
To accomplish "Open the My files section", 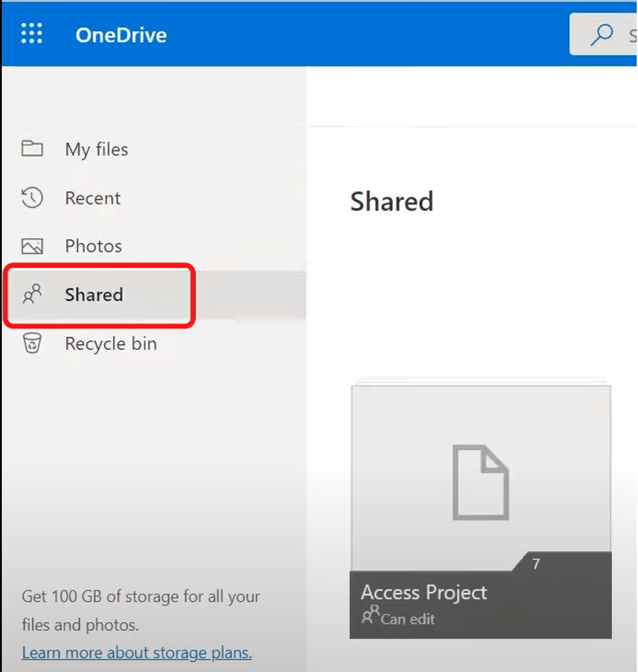I will click(x=97, y=150).
